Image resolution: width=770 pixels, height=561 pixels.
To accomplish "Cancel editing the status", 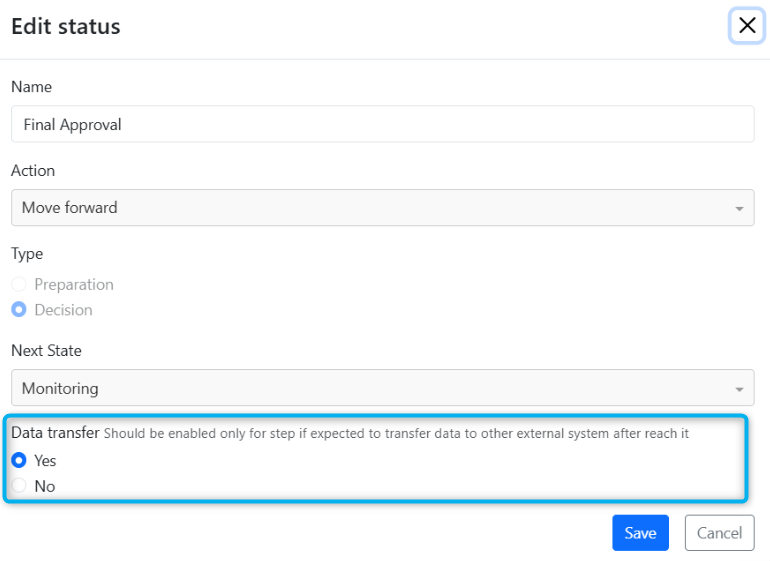I will coord(719,533).
